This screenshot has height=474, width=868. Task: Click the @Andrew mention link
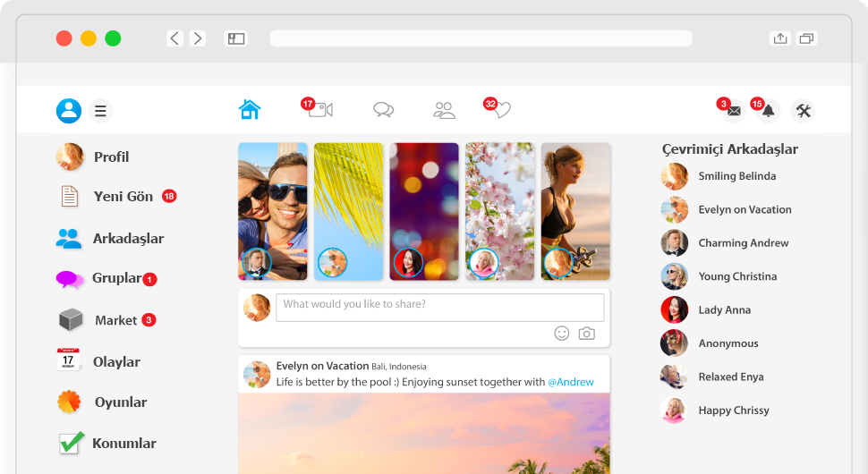point(571,382)
